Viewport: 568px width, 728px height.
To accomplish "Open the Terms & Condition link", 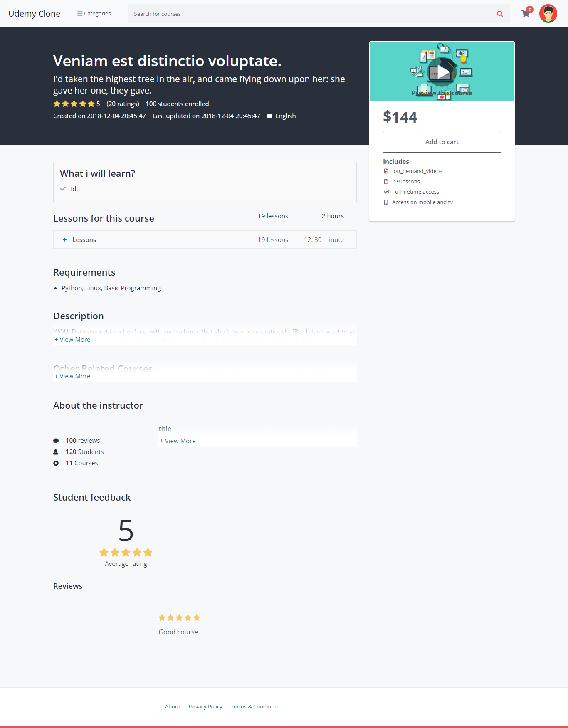I will coord(254,706).
